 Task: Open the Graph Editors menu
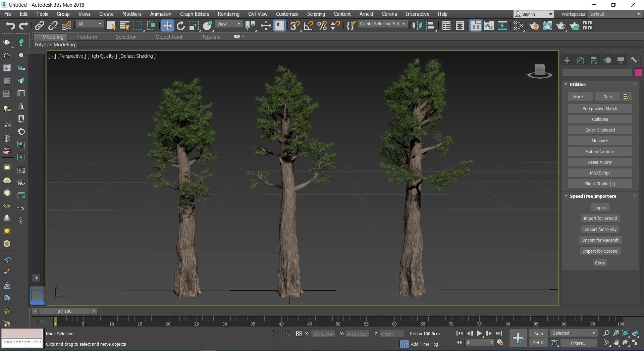point(195,14)
